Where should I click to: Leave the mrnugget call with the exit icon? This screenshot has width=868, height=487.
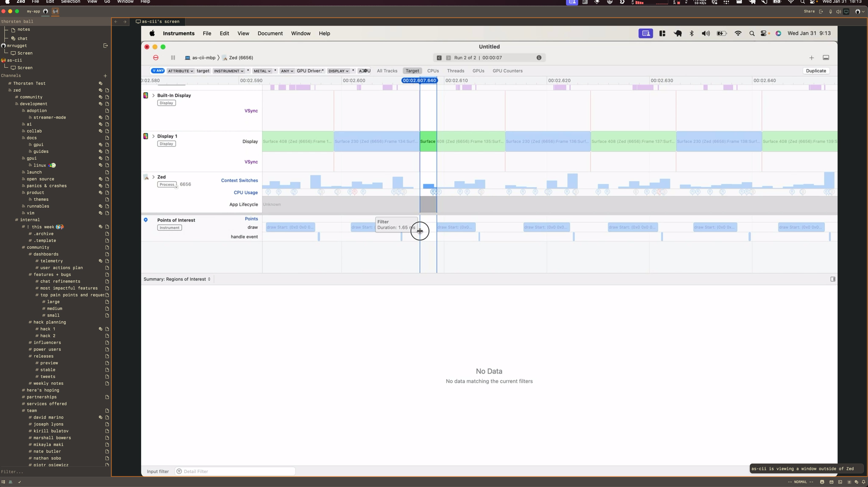(x=106, y=46)
